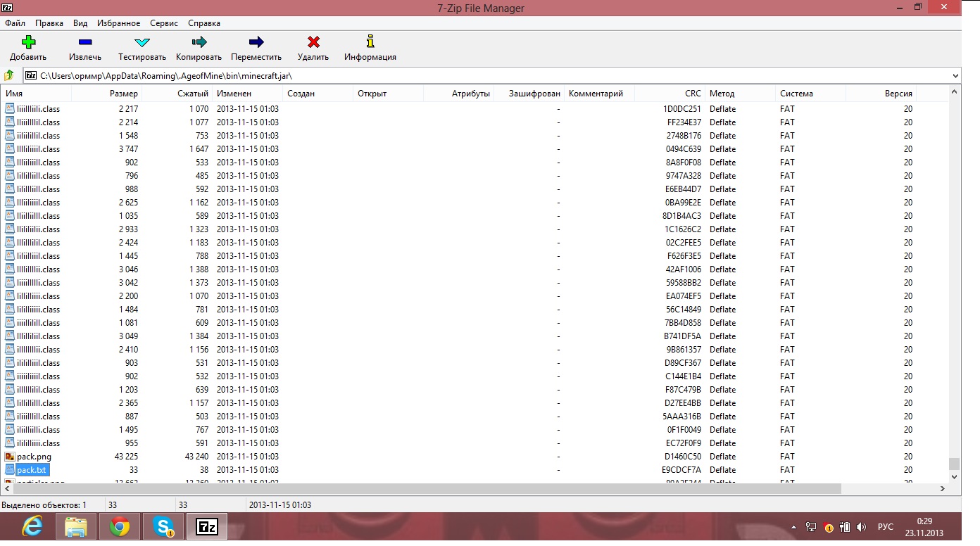The image size is (980, 546).
Task: Open Skype from the taskbar
Action: point(163,526)
